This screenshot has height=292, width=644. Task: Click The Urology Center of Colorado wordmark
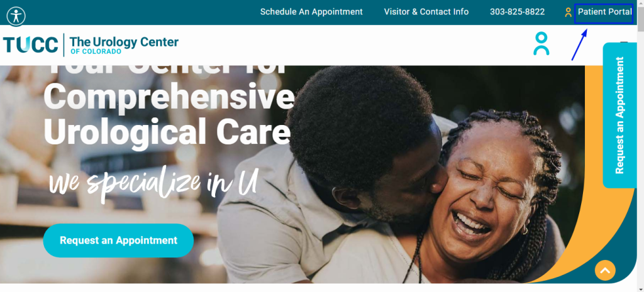[x=124, y=45]
